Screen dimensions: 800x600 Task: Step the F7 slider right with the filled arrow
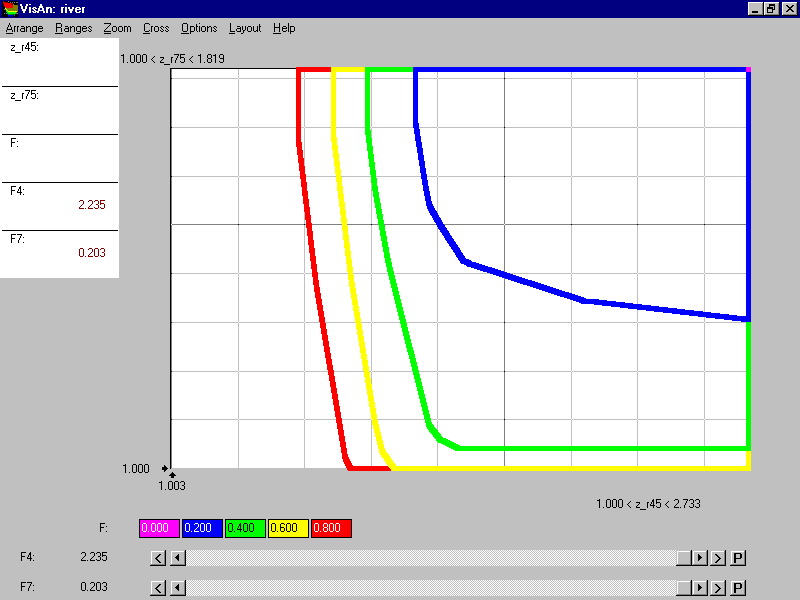(699, 588)
